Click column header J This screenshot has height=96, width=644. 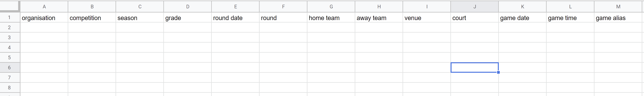click(475, 7)
